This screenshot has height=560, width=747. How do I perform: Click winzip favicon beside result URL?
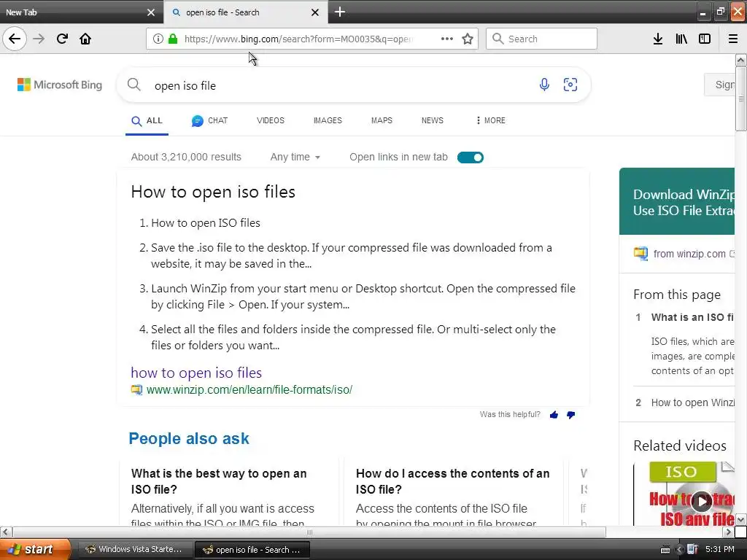click(136, 390)
